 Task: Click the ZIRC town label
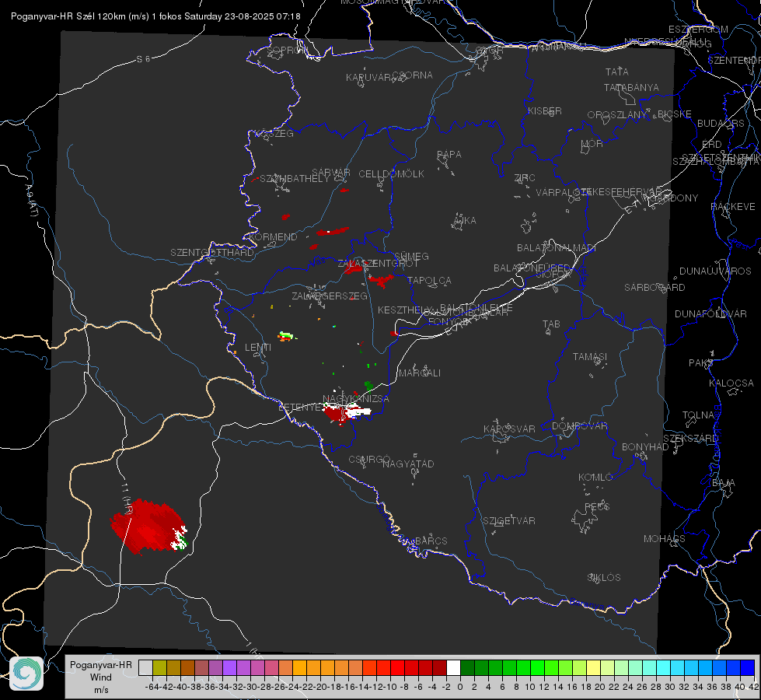coord(525,178)
